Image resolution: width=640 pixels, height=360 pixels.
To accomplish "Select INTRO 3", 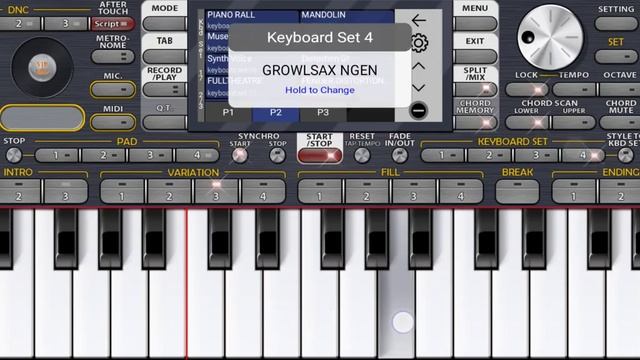I will [x=66, y=191].
